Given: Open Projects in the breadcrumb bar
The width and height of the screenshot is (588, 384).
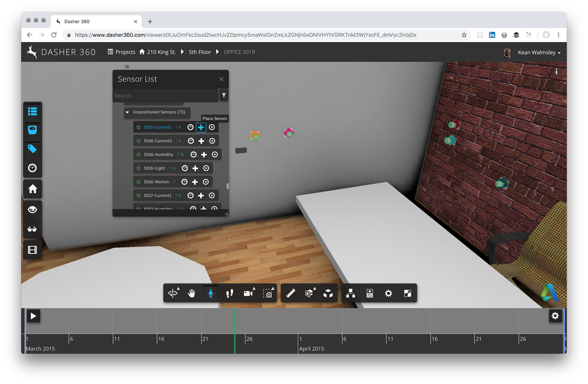Looking at the screenshot, I should click(x=121, y=52).
